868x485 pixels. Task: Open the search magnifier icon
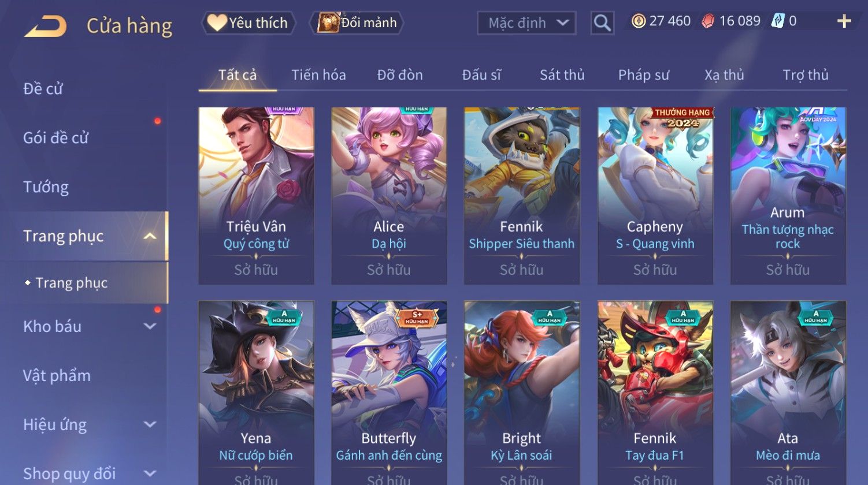tap(602, 23)
